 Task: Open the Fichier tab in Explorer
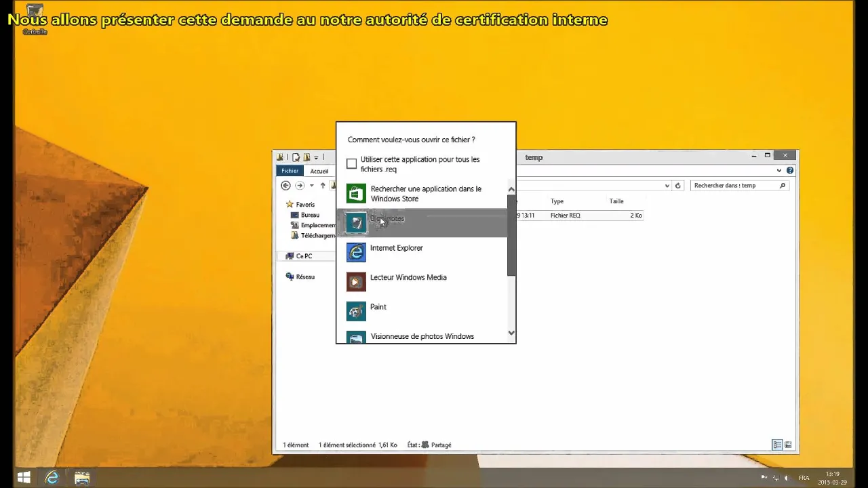click(290, 171)
